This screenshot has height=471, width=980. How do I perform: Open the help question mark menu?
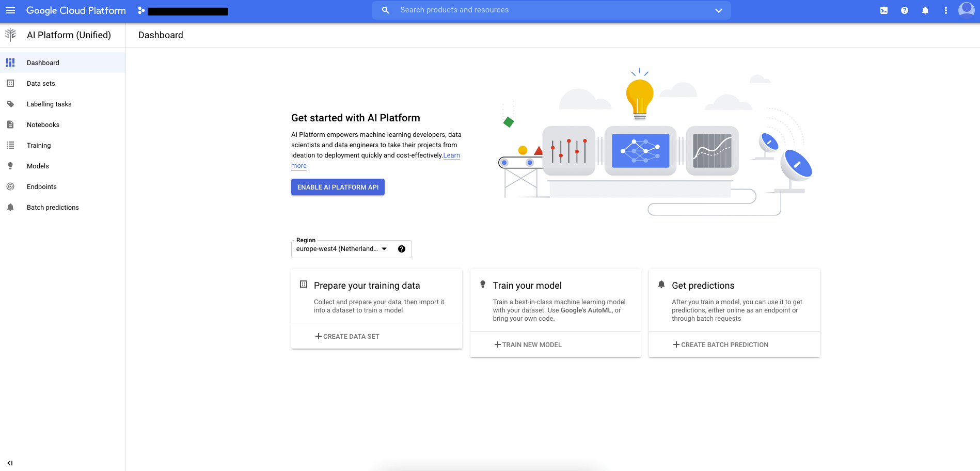905,10
